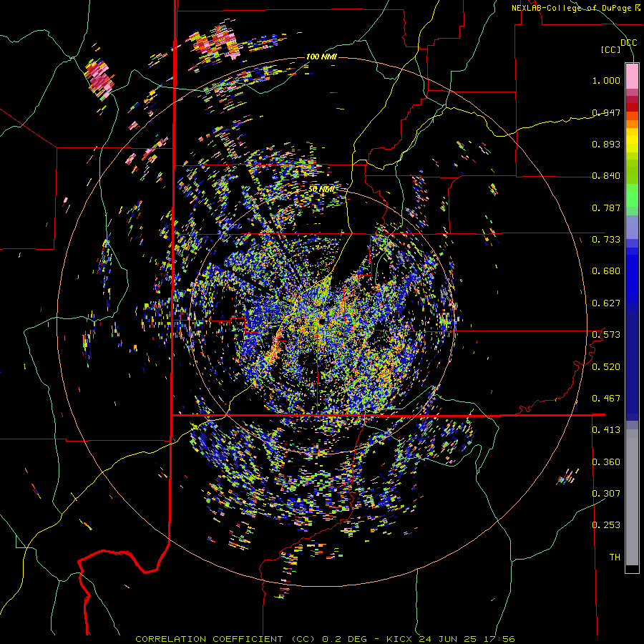Screen dimensions: 644x644
Task: Select the 0.733 legend value
Action: (606, 240)
